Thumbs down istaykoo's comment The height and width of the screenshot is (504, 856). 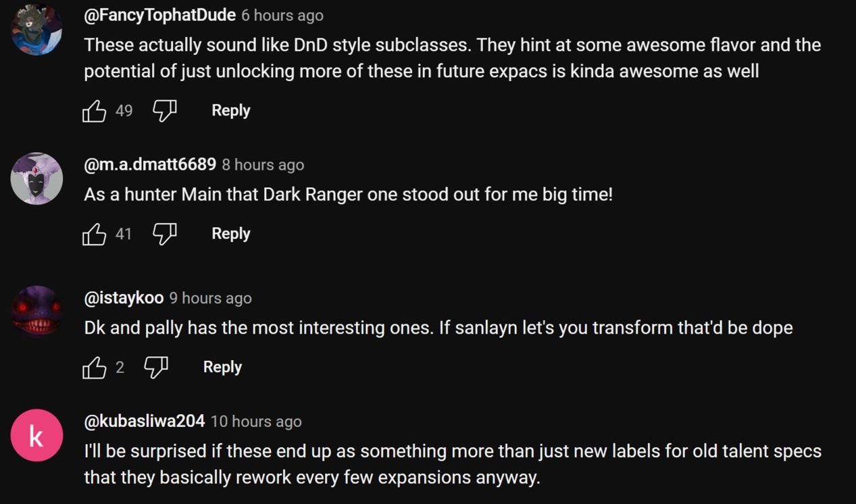click(x=156, y=368)
